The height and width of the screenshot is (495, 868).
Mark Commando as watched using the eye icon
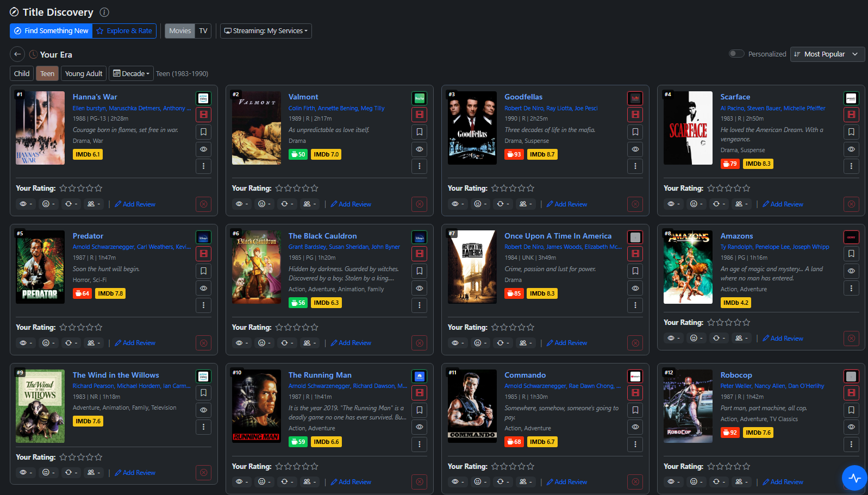[x=635, y=428]
